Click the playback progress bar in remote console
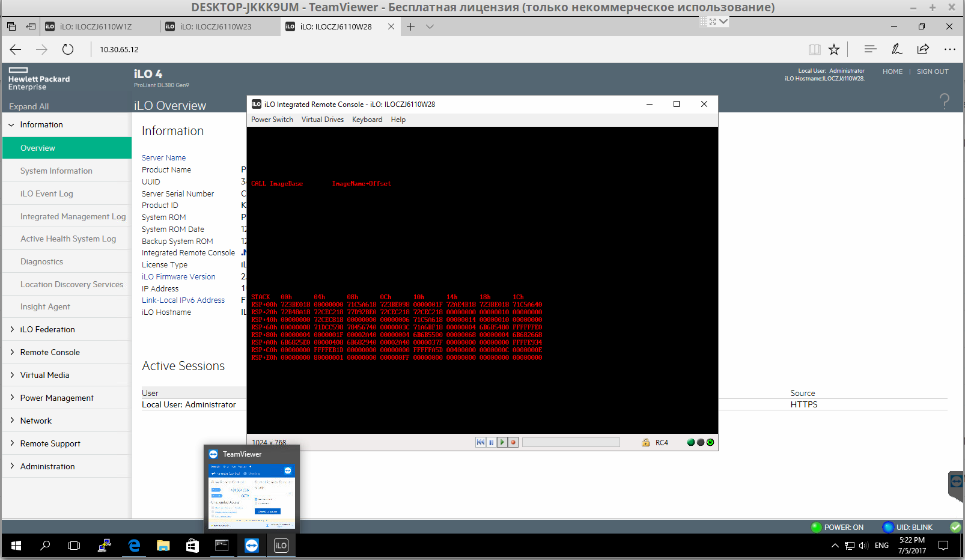 (x=571, y=442)
